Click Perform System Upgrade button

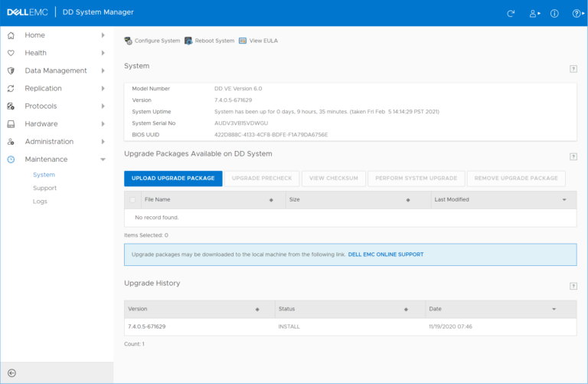point(416,179)
